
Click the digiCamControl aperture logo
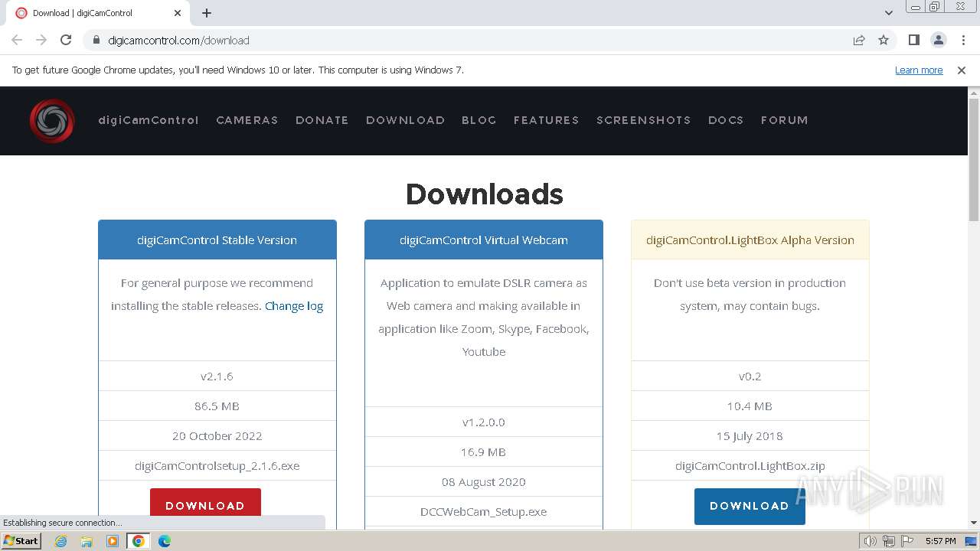(x=52, y=120)
